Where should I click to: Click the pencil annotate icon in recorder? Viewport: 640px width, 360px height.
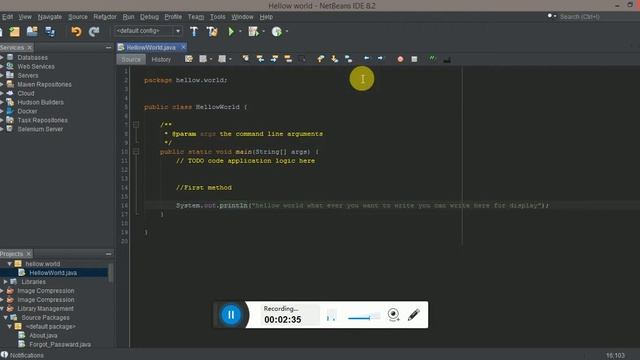click(x=414, y=315)
